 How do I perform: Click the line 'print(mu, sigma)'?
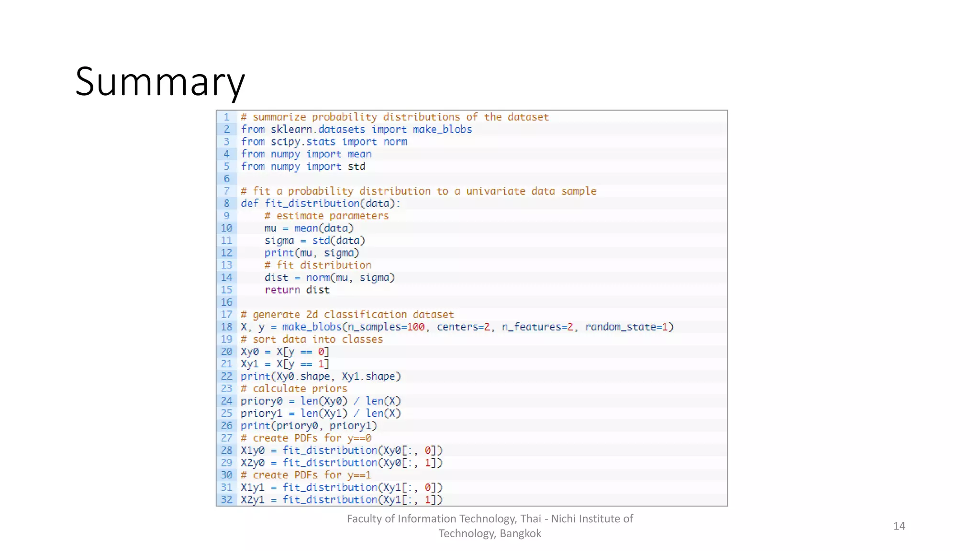pos(312,253)
